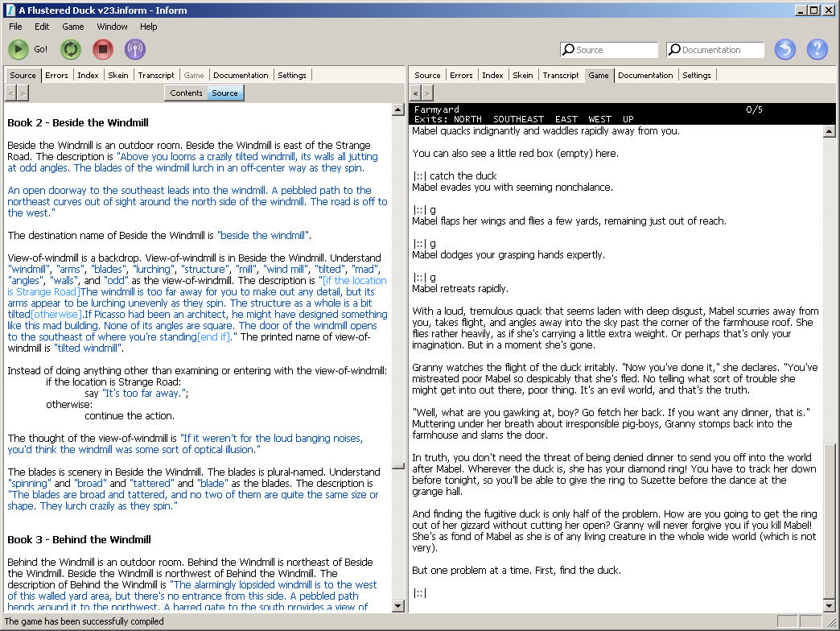Open help via blue question mark

click(x=817, y=49)
